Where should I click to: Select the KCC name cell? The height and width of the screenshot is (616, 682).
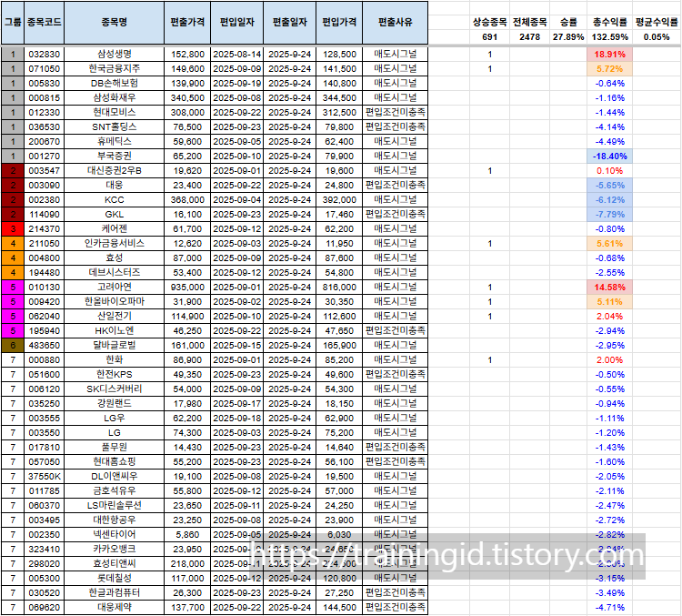pyautogui.click(x=115, y=200)
